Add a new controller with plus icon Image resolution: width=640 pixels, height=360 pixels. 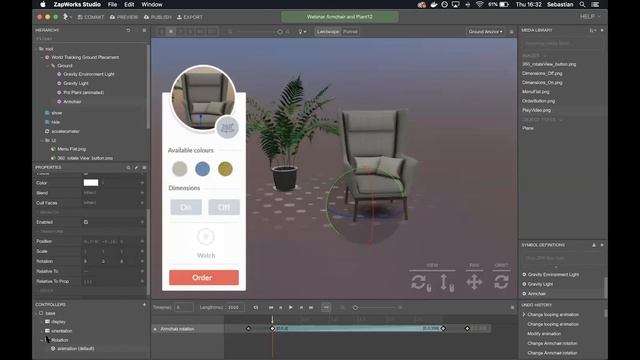coord(144,304)
